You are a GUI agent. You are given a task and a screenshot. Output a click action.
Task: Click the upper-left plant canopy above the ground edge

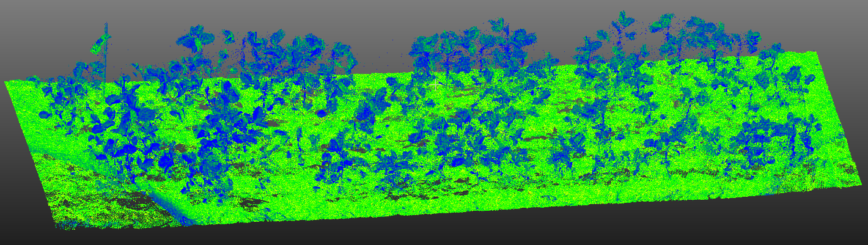point(202,43)
